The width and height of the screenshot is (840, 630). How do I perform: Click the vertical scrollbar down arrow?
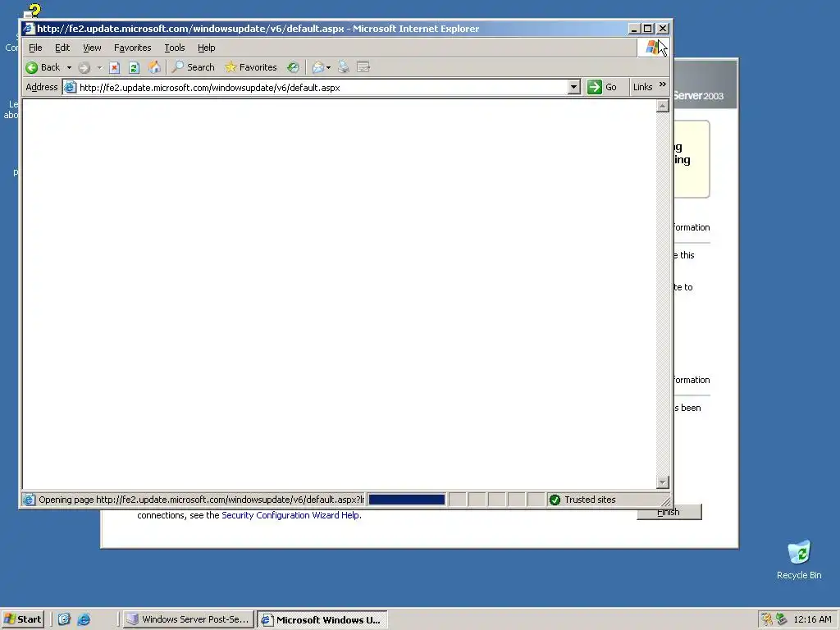(x=663, y=482)
